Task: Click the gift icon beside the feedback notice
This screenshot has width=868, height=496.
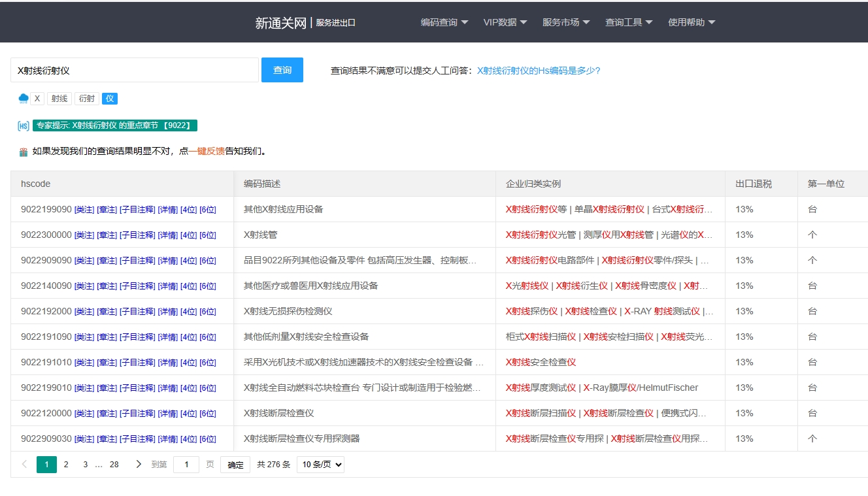Action: tap(24, 152)
